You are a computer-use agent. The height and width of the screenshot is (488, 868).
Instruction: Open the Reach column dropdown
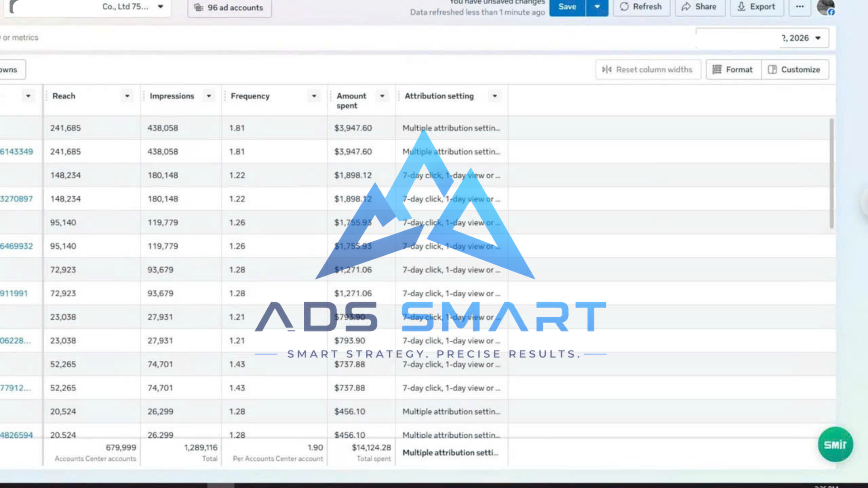click(x=127, y=96)
